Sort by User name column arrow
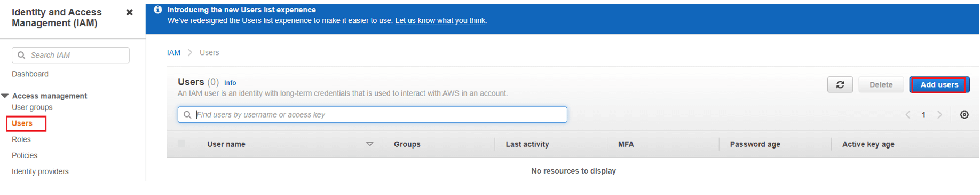Viewport: 980px width, 195px height. coord(369,144)
